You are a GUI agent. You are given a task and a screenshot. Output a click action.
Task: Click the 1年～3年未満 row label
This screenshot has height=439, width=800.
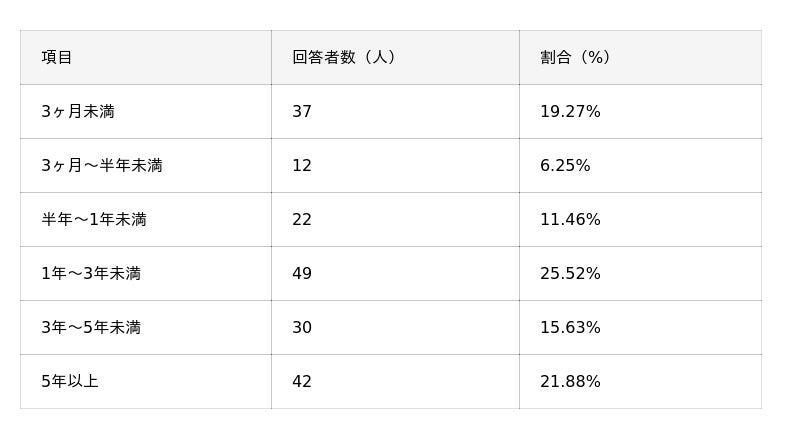click(91, 274)
